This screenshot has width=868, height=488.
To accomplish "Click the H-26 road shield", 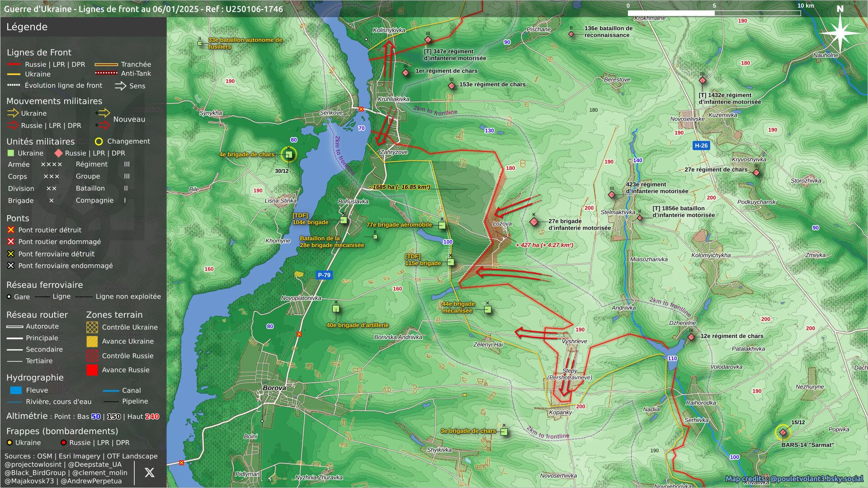I will click(x=701, y=145).
